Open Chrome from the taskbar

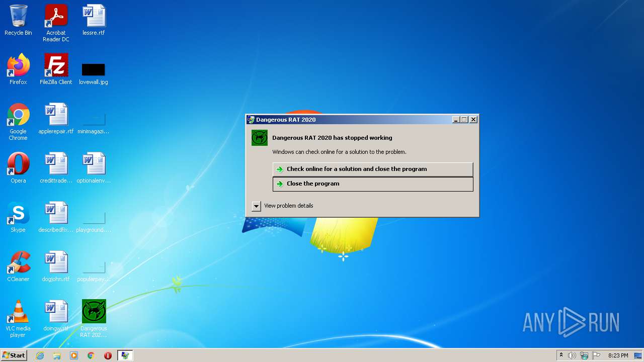tap(91, 355)
